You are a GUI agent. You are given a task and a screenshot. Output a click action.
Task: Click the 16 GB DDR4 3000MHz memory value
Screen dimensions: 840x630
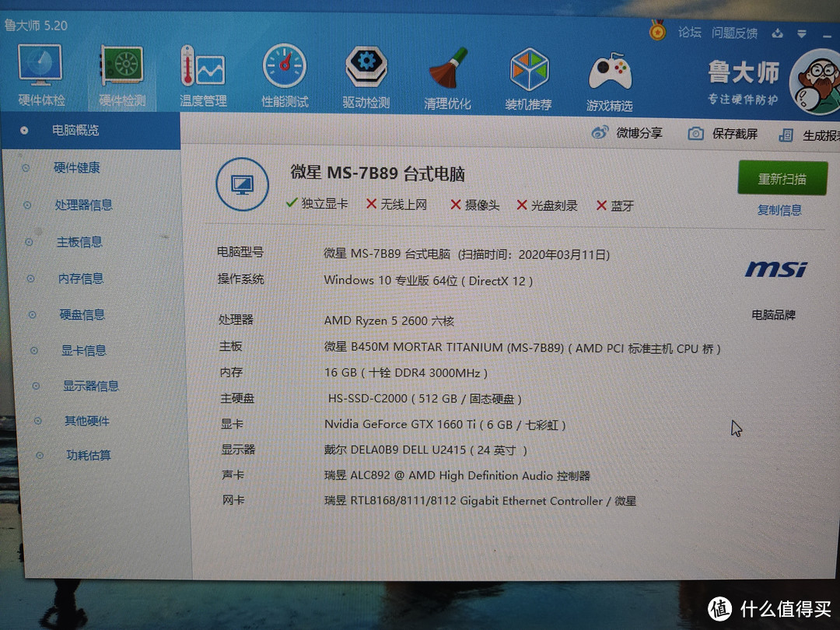pyautogui.click(x=405, y=373)
